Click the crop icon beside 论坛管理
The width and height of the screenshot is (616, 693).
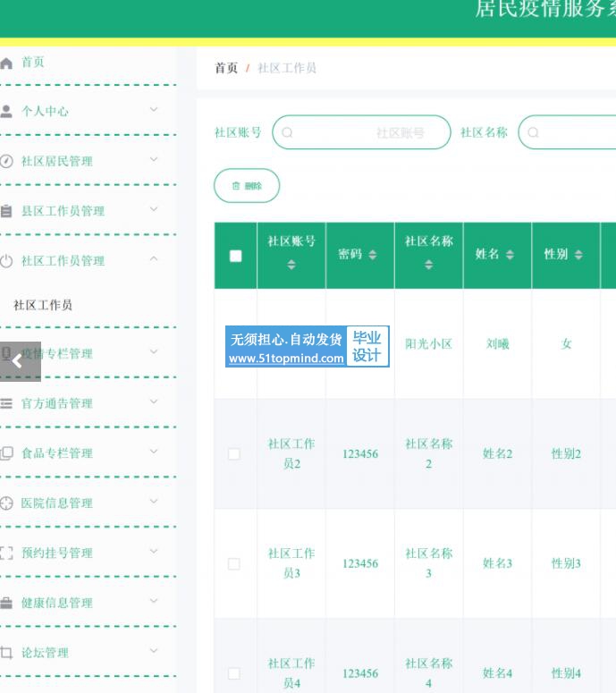[7, 653]
